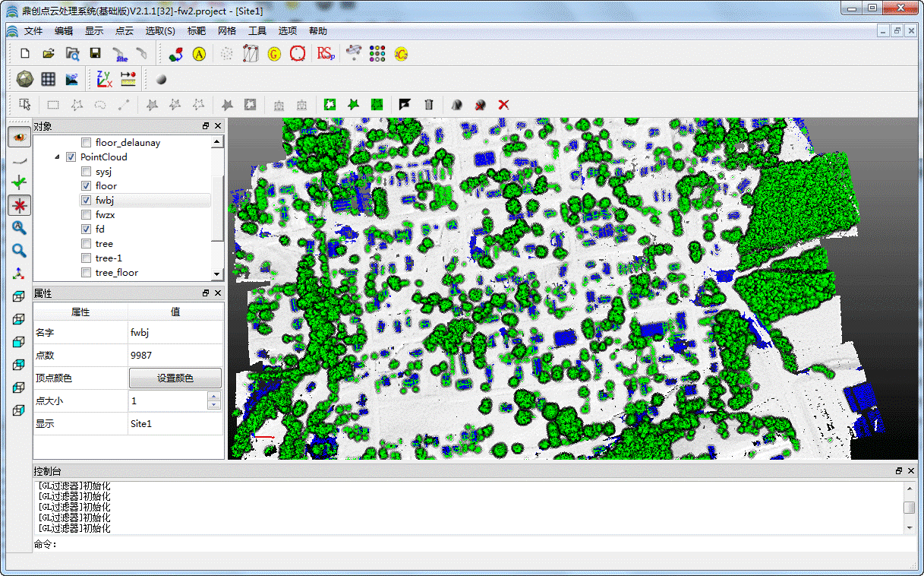Select the rectangle selection tool
The width and height of the screenshot is (924, 576).
(x=53, y=105)
